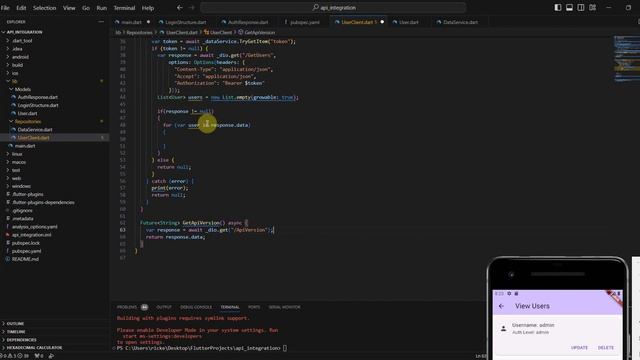The width and height of the screenshot is (640, 360).
Task: Open analysis_options.yaml file
Action: click(x=35, y=227)
